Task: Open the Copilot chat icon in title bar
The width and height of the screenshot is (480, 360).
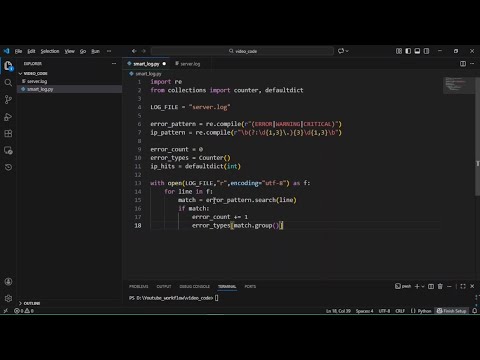Action: click(341, 51)
